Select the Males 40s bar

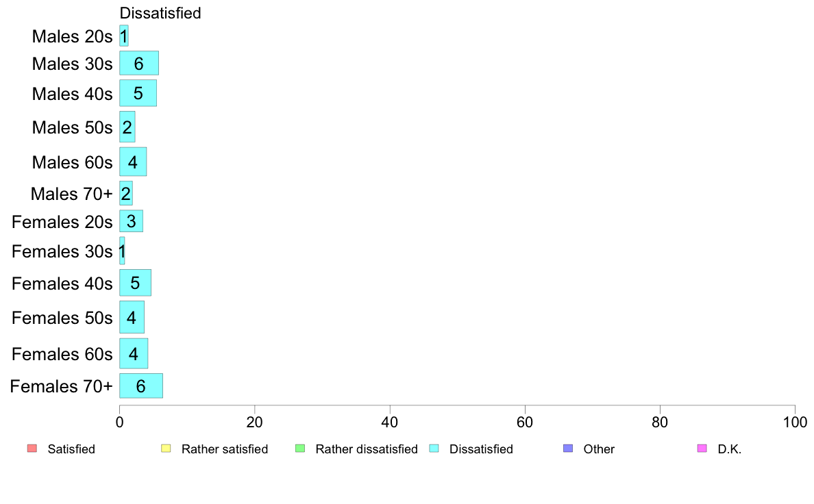(138, 93)
